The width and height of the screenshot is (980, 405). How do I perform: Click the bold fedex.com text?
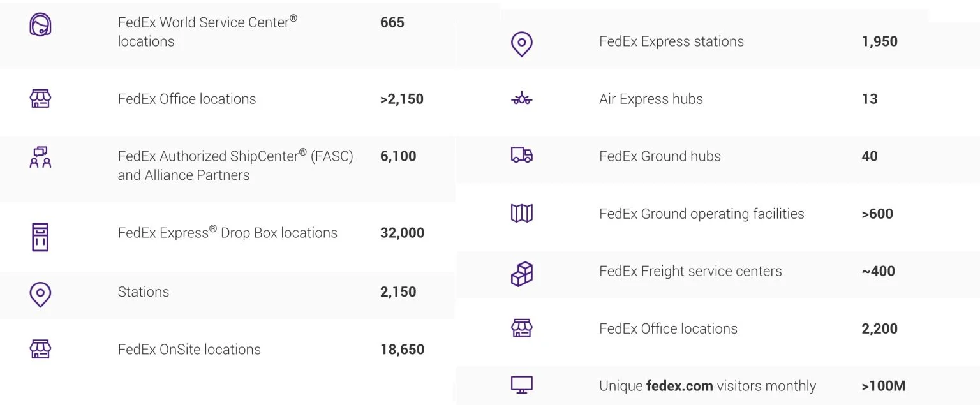pyautogui.click(x=679, y=386)
